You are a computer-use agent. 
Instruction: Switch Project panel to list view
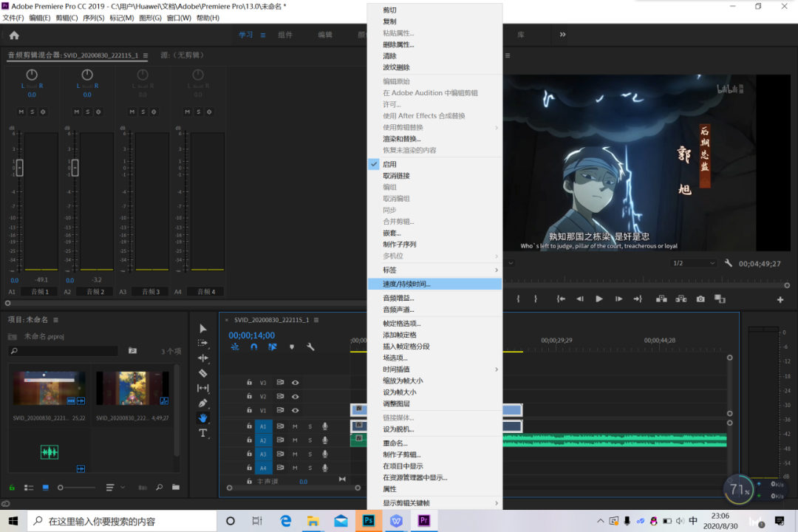tap(29, 488)
